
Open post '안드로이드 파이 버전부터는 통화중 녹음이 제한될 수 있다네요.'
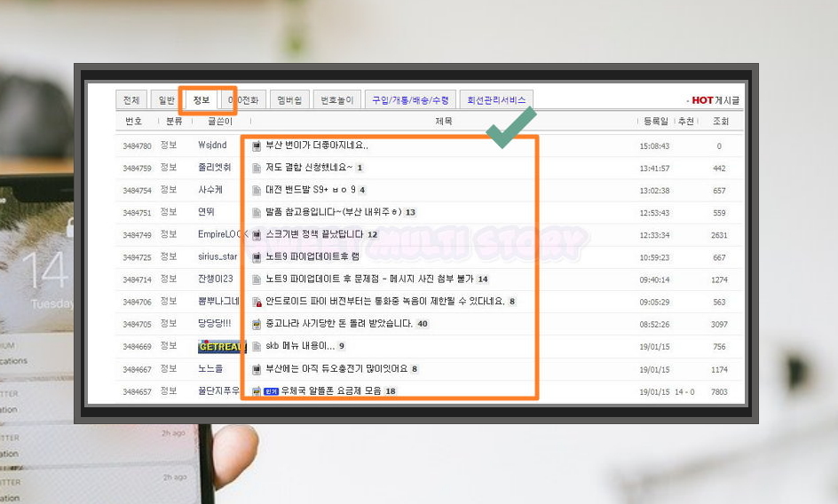(385, 302)
